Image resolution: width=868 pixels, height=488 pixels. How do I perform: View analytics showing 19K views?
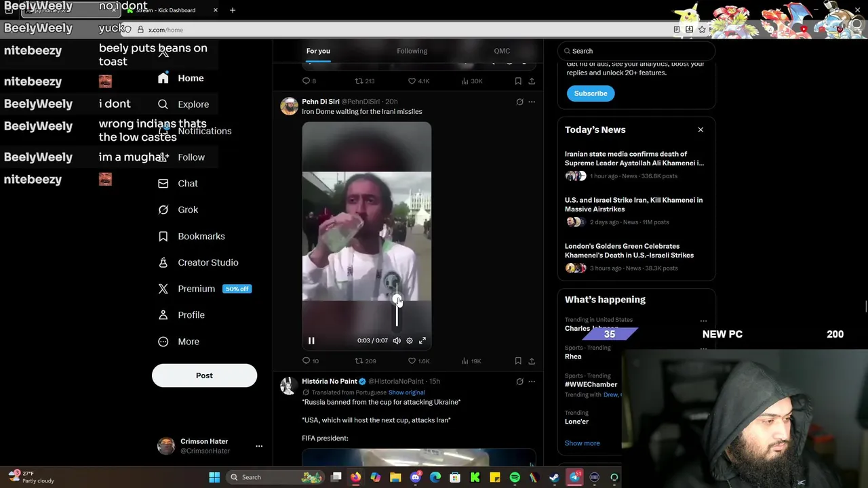tap(471, 361)
